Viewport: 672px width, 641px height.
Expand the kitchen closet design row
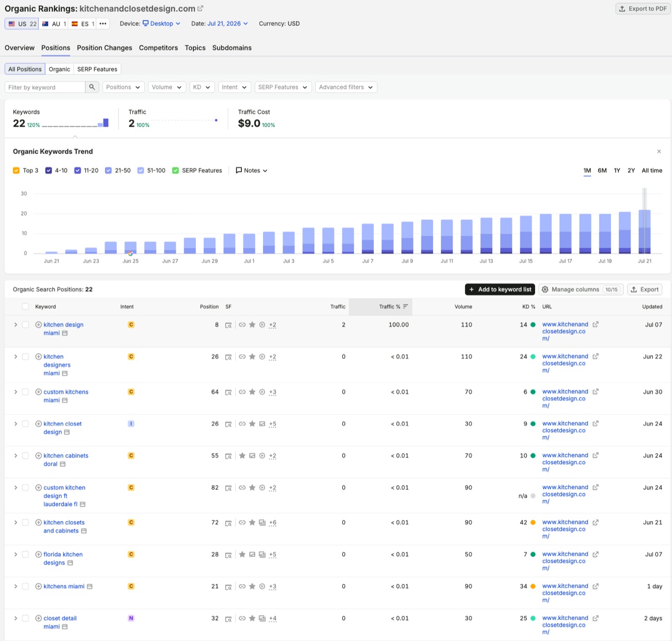[x=16, y=424]
